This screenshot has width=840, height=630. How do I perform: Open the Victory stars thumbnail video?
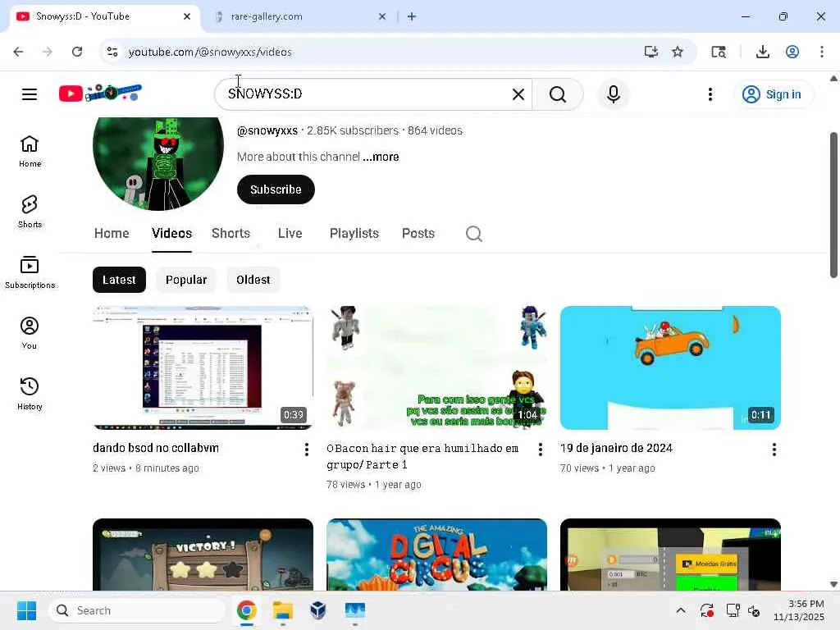[203, 554]
